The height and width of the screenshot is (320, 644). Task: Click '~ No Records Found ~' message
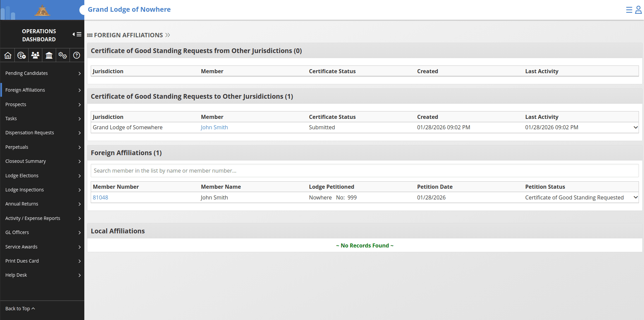364,245
